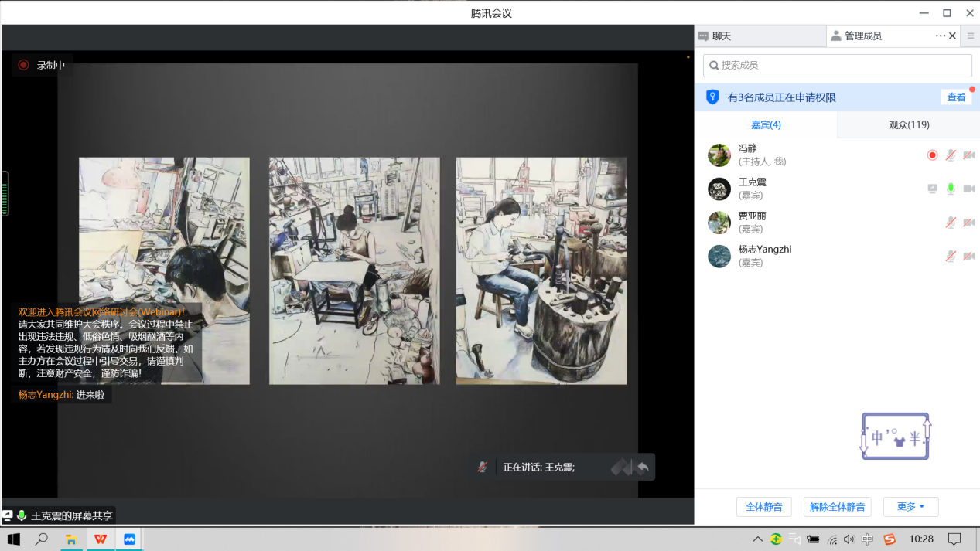The image size is (980, 551).
Task: Expand the 更多 dropdown menu
Action: click(910, 507)
